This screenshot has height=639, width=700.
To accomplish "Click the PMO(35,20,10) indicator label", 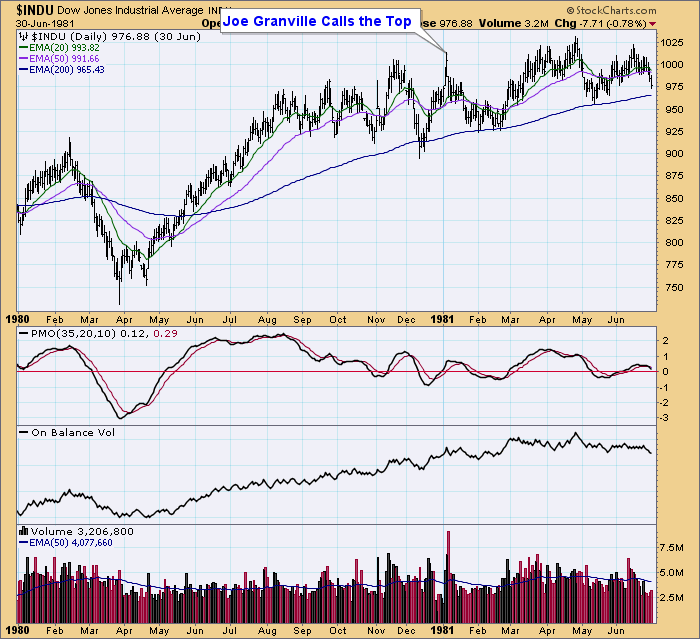I will (73, 333).
